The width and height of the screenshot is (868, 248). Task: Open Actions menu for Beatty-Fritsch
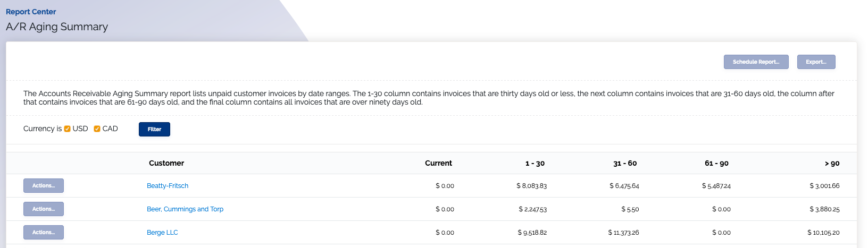coord(44,185)
